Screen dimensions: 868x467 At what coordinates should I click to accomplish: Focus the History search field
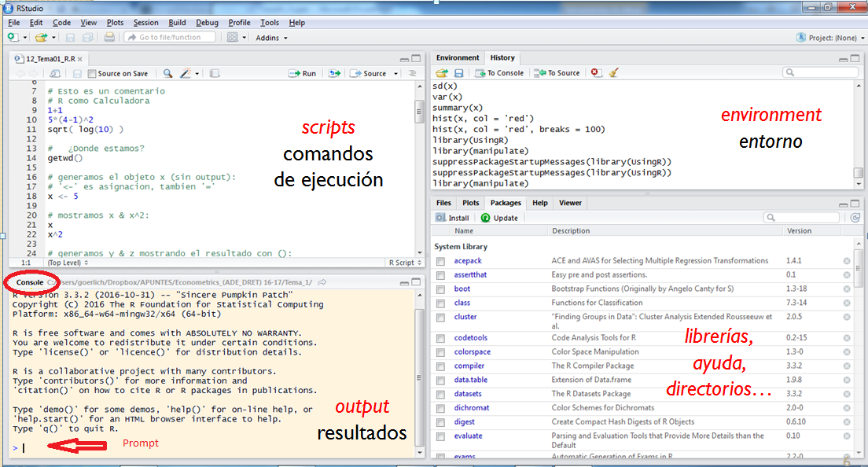tap(821, 72)
